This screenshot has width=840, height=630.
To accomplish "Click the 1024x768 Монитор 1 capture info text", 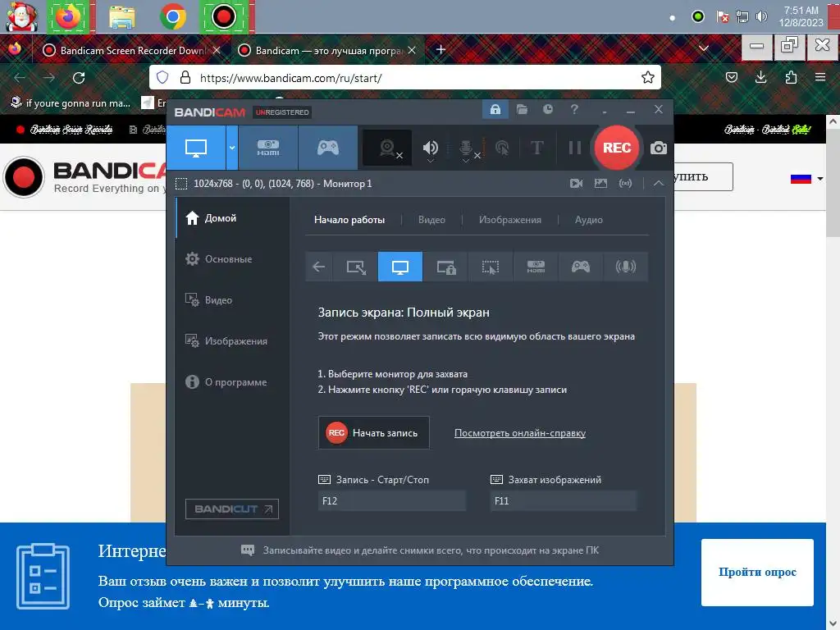I will tap(283, 184).
